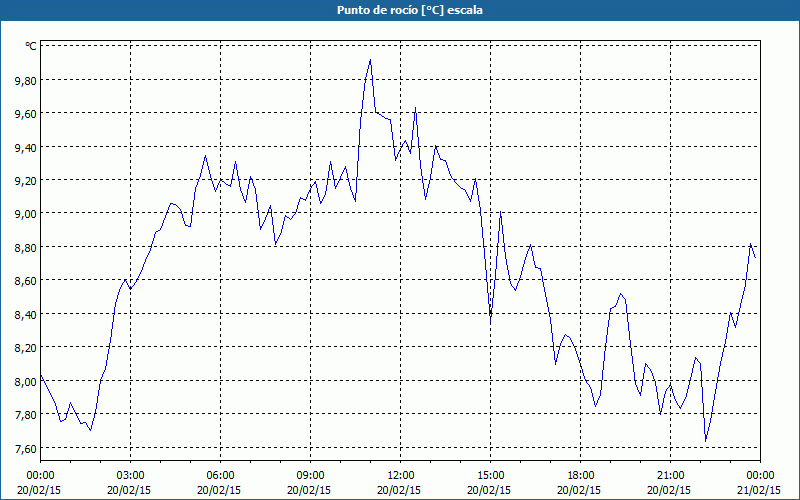Select the 15:00 time label

(490, 475)
